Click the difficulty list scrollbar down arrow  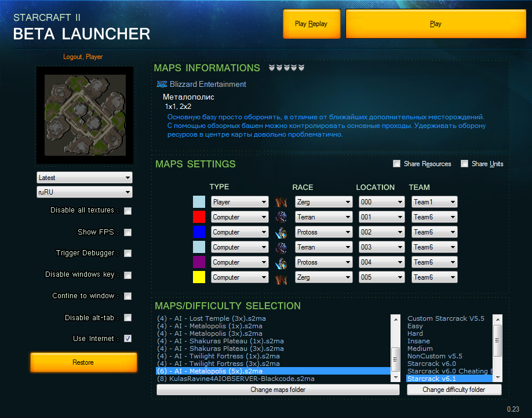498,377
